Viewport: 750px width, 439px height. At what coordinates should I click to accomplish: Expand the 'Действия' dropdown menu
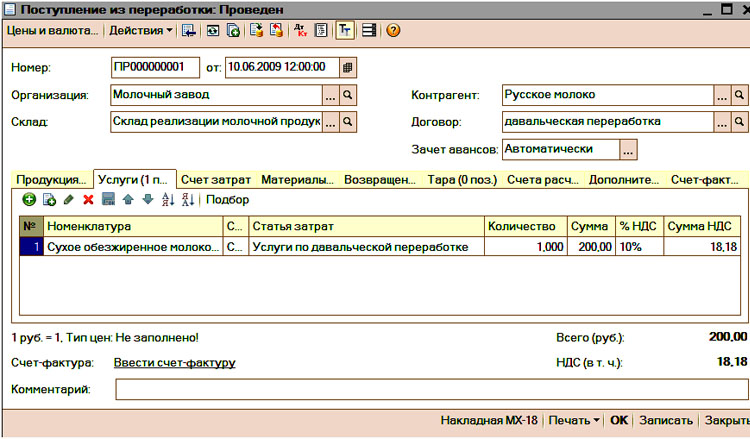(x=141, y=31)
